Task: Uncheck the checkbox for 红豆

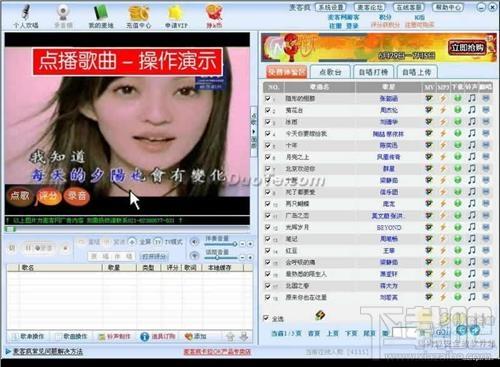Action: (x=267, y=250)
